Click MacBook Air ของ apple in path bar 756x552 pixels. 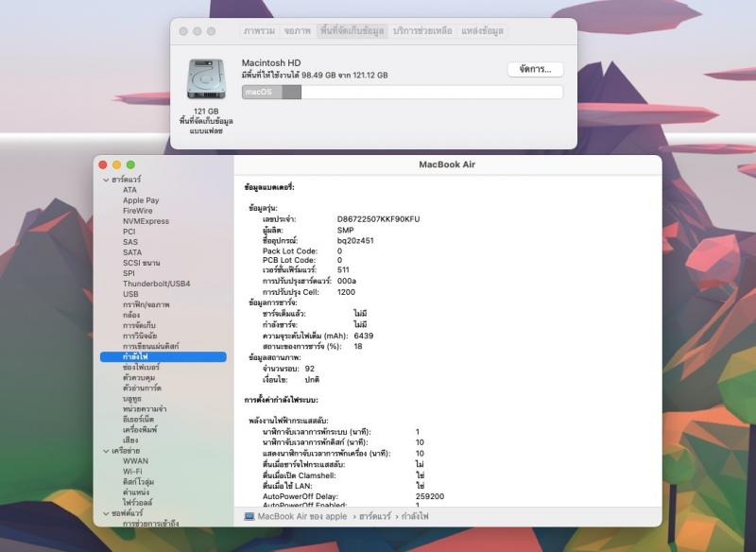click(x=302, y=516)
